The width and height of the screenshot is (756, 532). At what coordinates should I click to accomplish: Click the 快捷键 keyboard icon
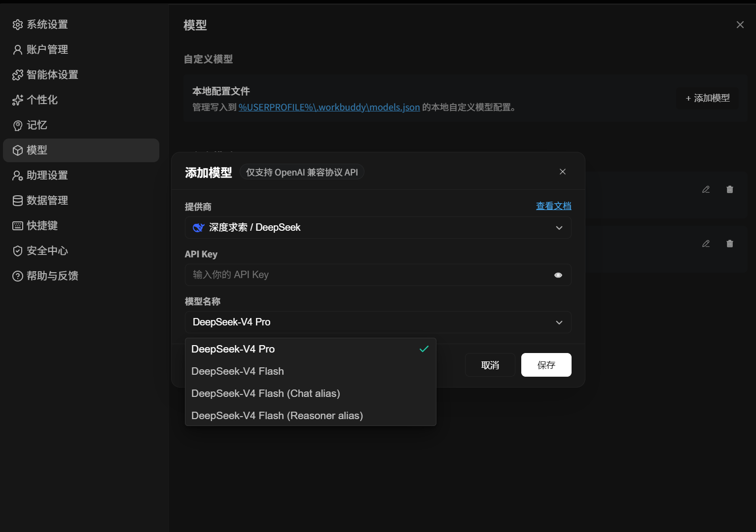(18, 226)
